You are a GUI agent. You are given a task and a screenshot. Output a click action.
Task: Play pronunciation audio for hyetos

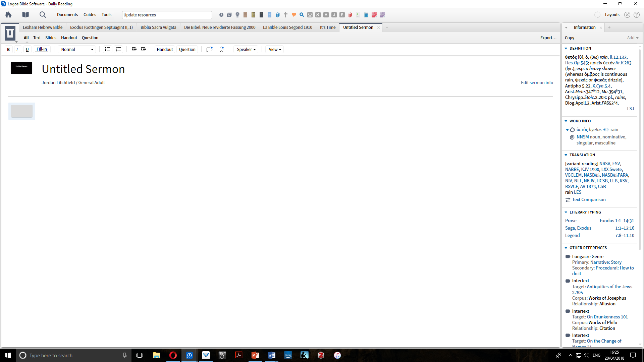(x=606, y=130)
